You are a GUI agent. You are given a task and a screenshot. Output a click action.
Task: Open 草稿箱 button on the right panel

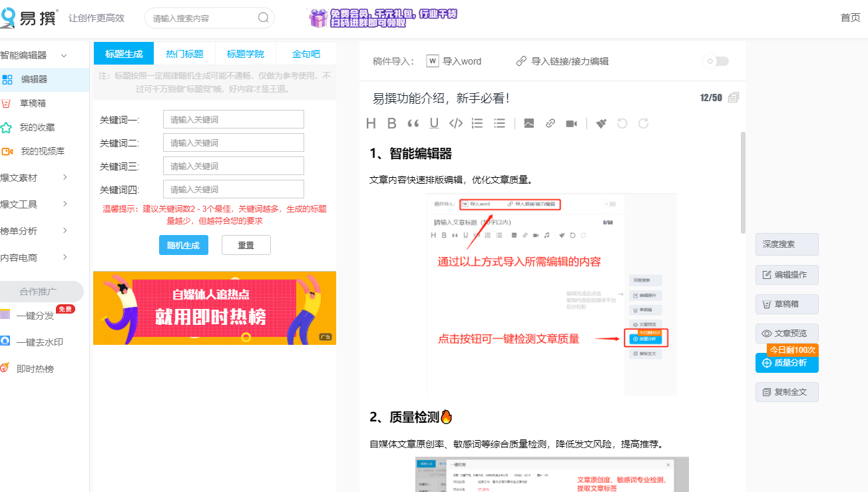tap(787, 304)
